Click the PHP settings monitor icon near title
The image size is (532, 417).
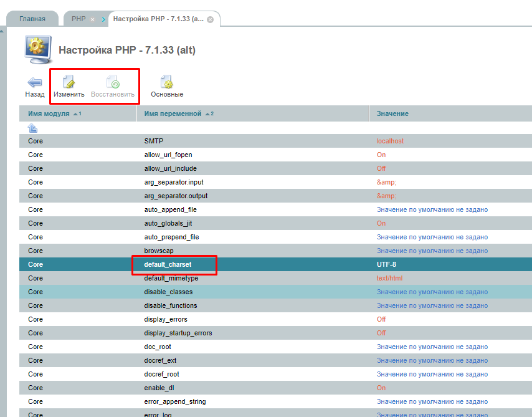point(39,50)
